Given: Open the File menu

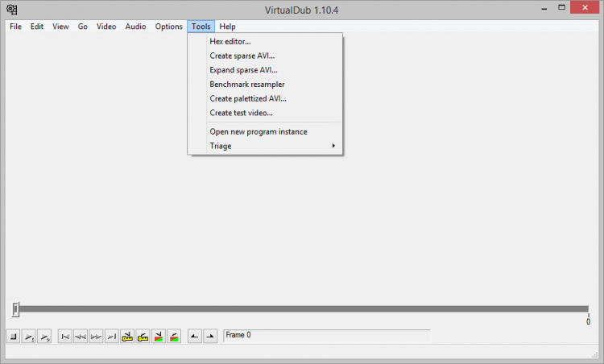Looking at the screenshot, I should pyautogui.click(x=15, y=27).
